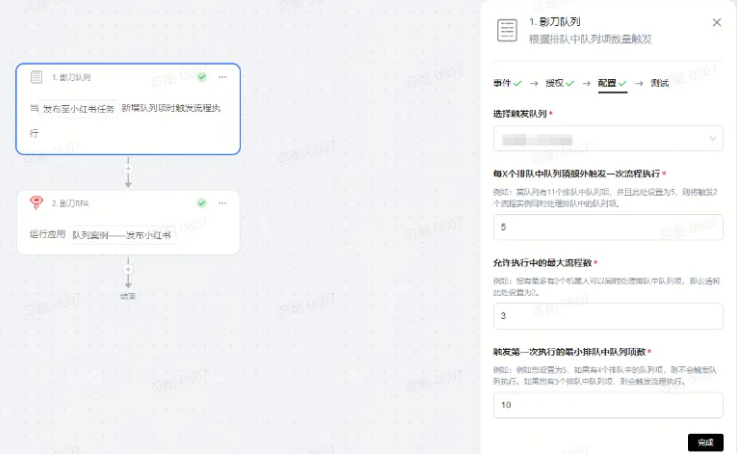Click the 影刀队列 node document icon

pos(36,77)
